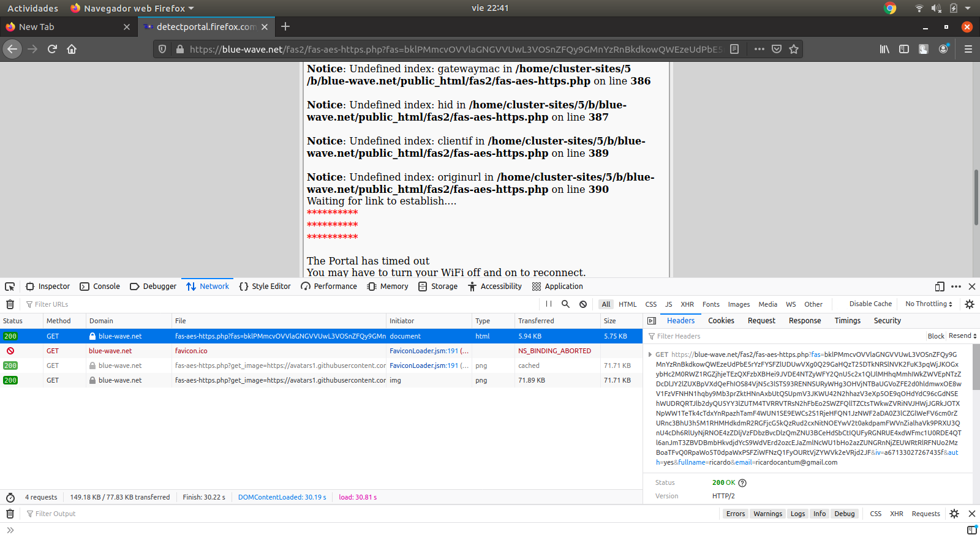Click the Block headers button
Viewport: 980px width, 551px height.
tap(936, 335)
